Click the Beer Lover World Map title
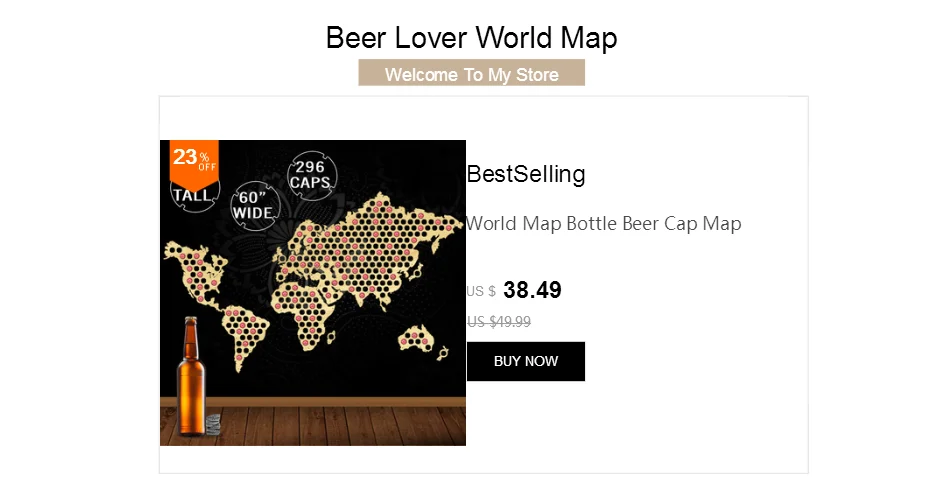 [471, 38]
